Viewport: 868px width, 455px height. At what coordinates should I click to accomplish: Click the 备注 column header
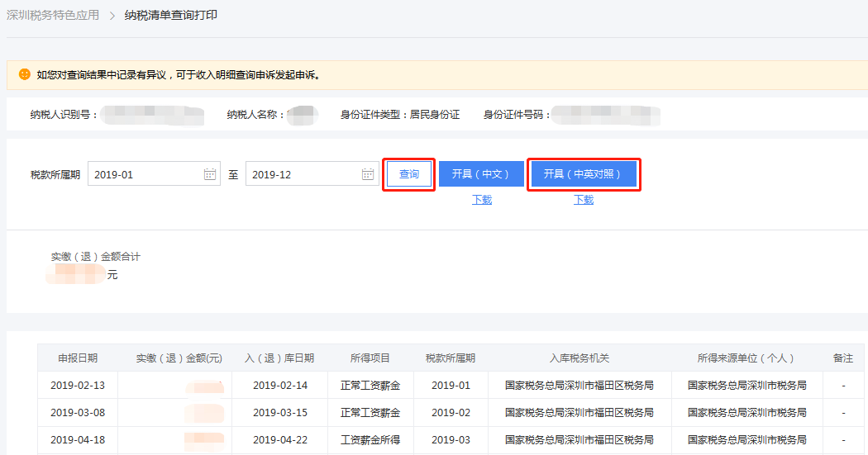[x=843, y=358]
